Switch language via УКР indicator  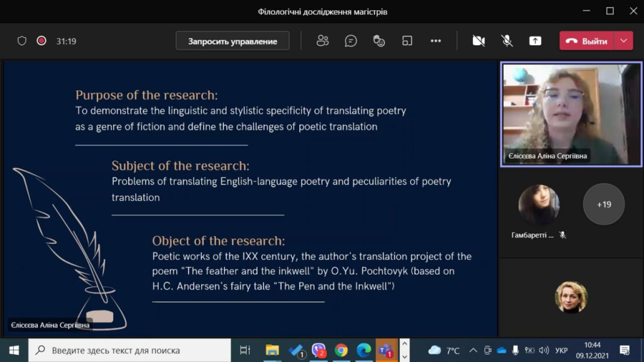coord(561,350)
